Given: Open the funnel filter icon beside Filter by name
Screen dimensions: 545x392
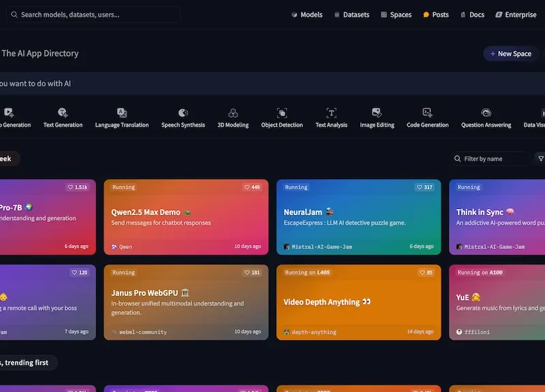Looking at the screenshot, I should (540, 159).
